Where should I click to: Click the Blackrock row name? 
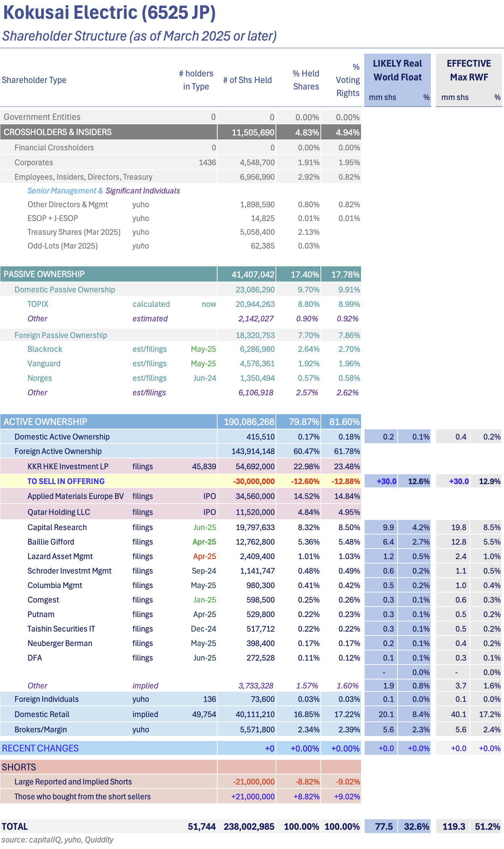click(45, 349)
